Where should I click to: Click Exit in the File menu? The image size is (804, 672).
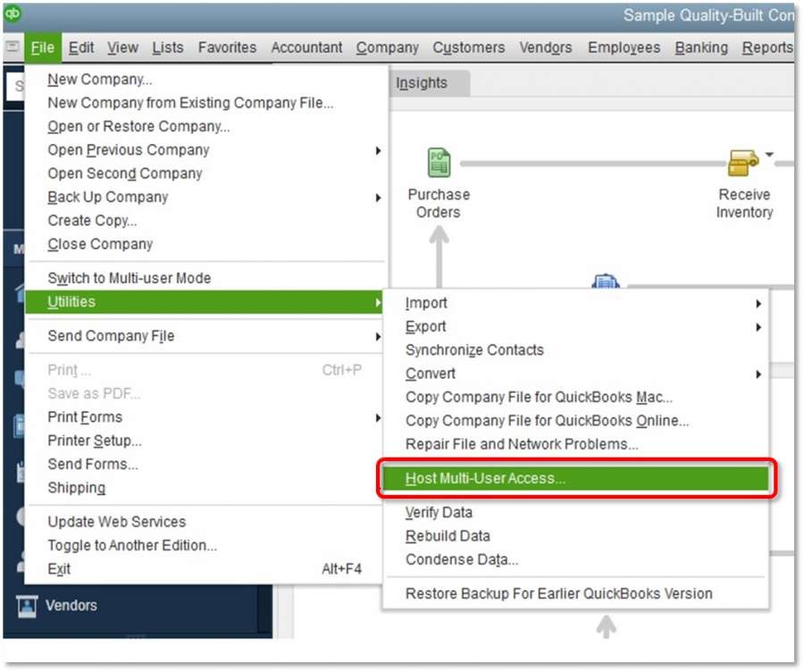coord(59,569)
